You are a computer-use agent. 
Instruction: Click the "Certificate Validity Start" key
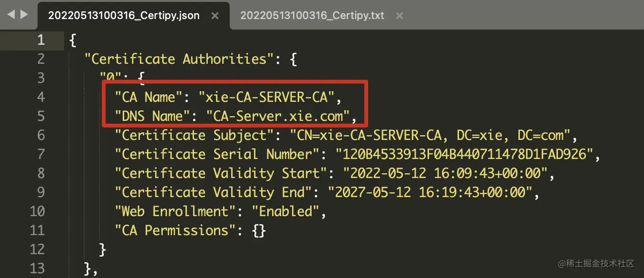221,173
